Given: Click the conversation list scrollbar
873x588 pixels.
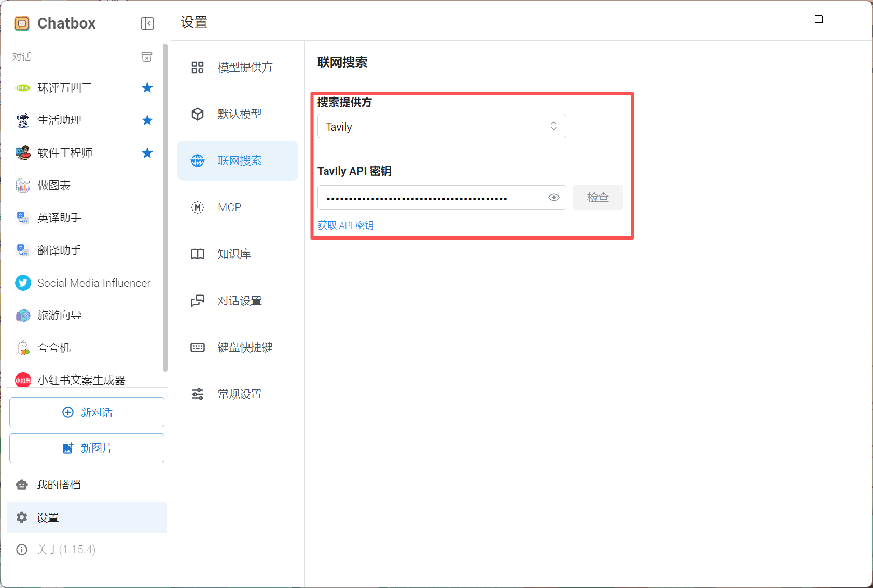Looking at the screenshot, I should click(165, 207).
